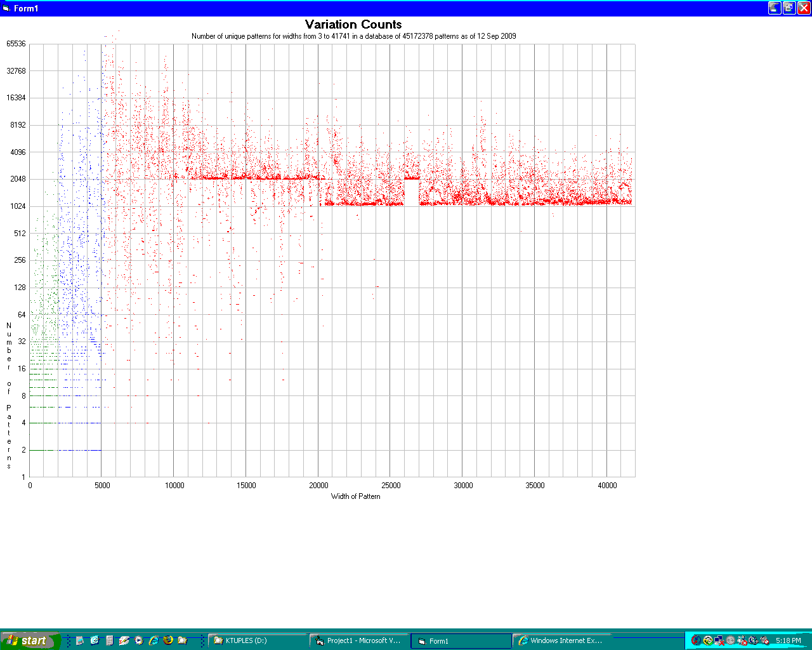Switch to Project1 - Microsoft Visual Basic window
This screenshot has width=812, height=650.
[358, 641]
